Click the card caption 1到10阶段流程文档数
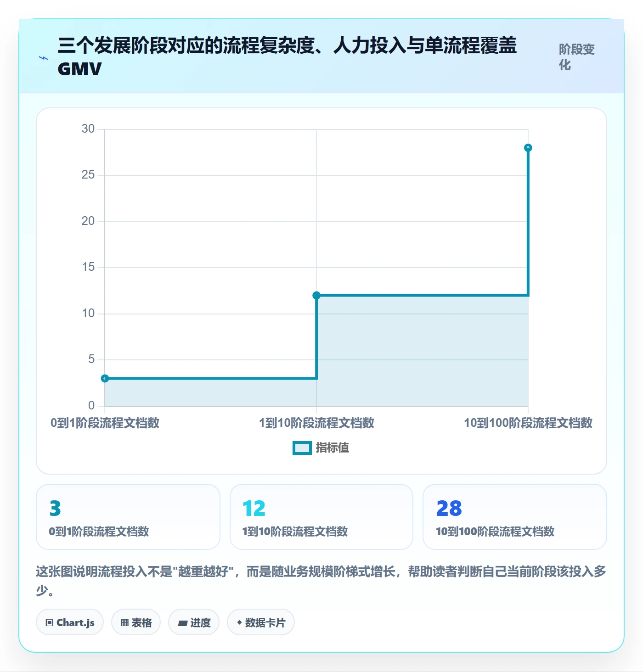The image size is (643, 672). 295,532
